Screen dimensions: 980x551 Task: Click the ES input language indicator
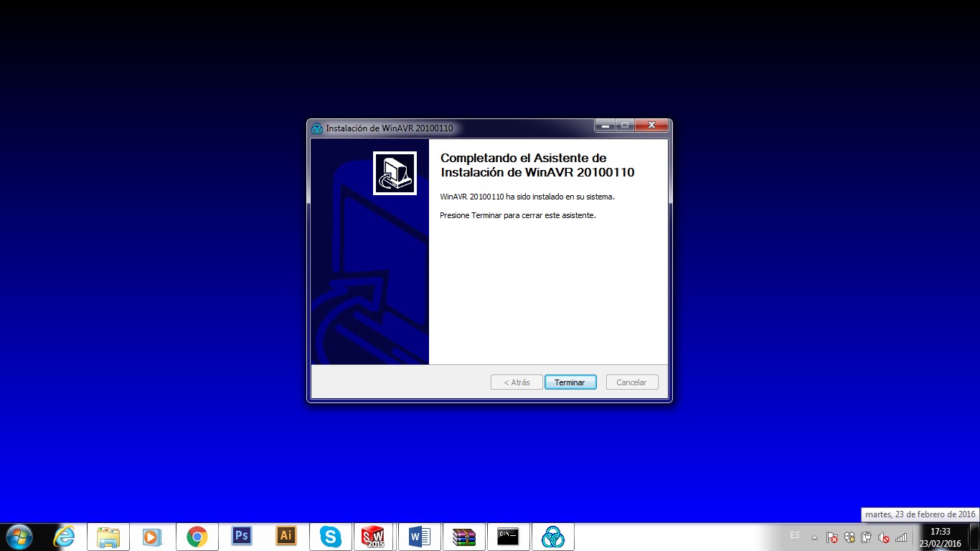click(795, 535)
